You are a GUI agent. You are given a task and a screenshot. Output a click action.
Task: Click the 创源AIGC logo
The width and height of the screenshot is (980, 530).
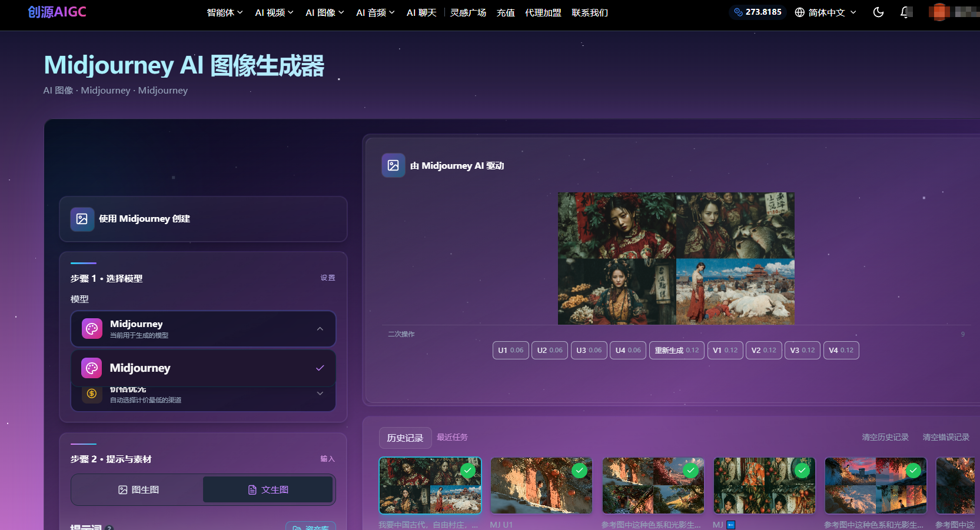57,12
